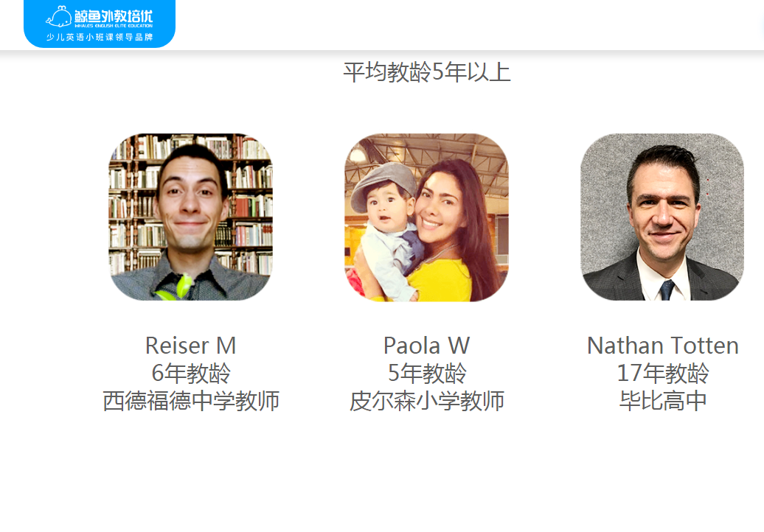Open Nathan Totten's profile photo
The width and height of the screenshot is (764, 532).
(x=662, y=217)
